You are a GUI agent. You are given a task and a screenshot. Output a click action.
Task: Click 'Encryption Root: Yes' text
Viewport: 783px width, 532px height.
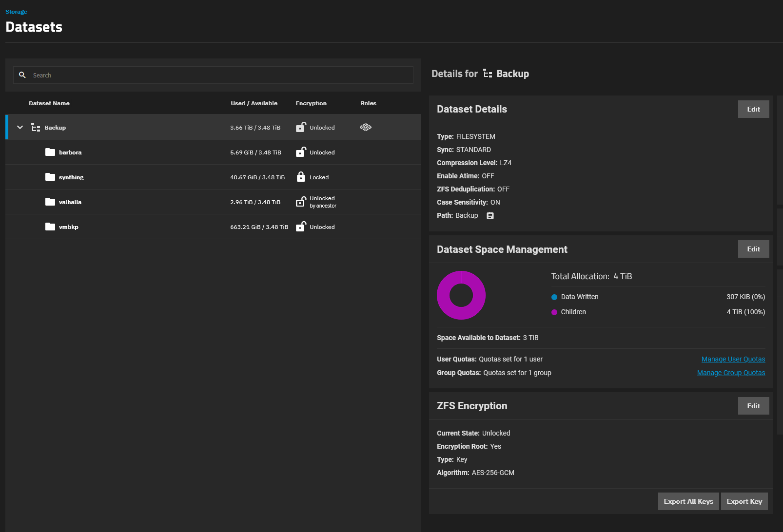click(x=469, y=446)
